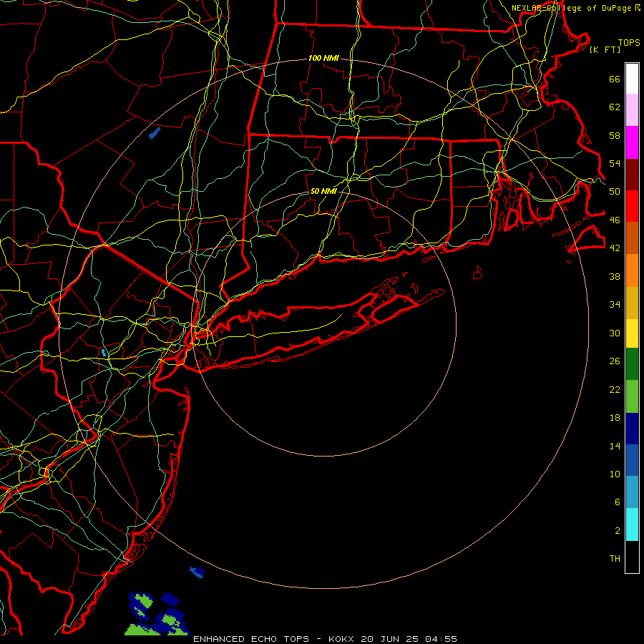Click the black TH threshold legend swatch
The height and width of the screenshot is (644, 644).
click(x=632, y=557)
